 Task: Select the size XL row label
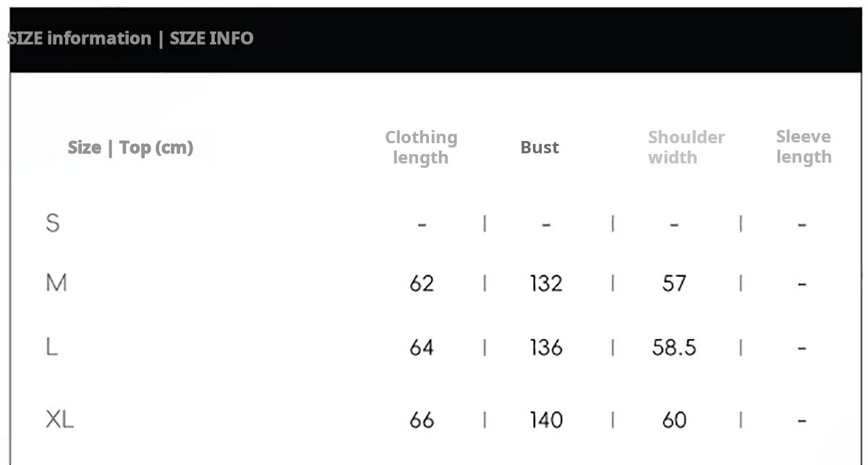click(59, 419)
